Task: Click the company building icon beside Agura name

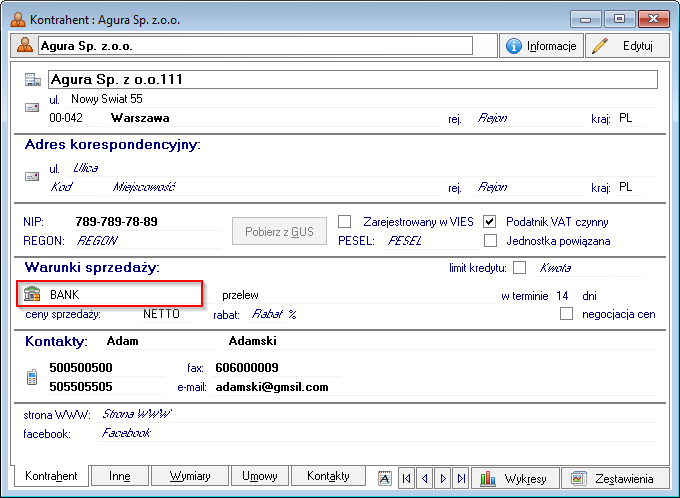Action: (x=31, y=80)
